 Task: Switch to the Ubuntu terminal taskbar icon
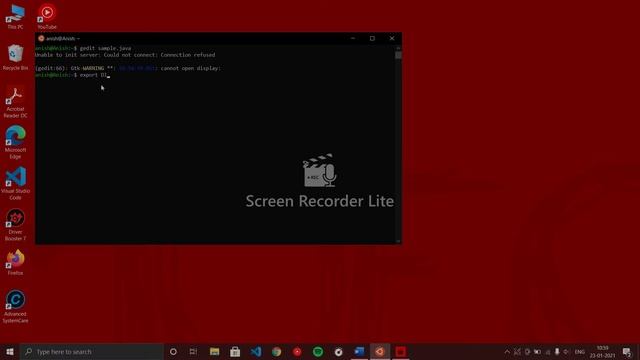pyautogui.click(x=380, y=351)
